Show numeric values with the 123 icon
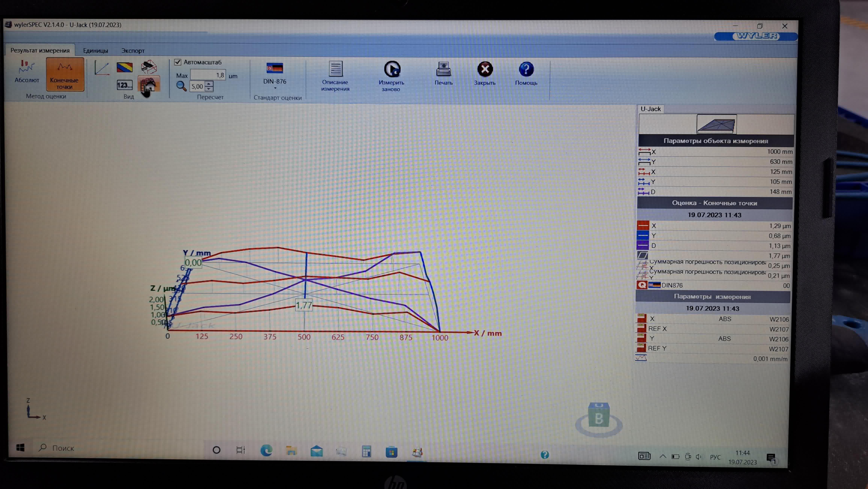 tap(124, 85)
